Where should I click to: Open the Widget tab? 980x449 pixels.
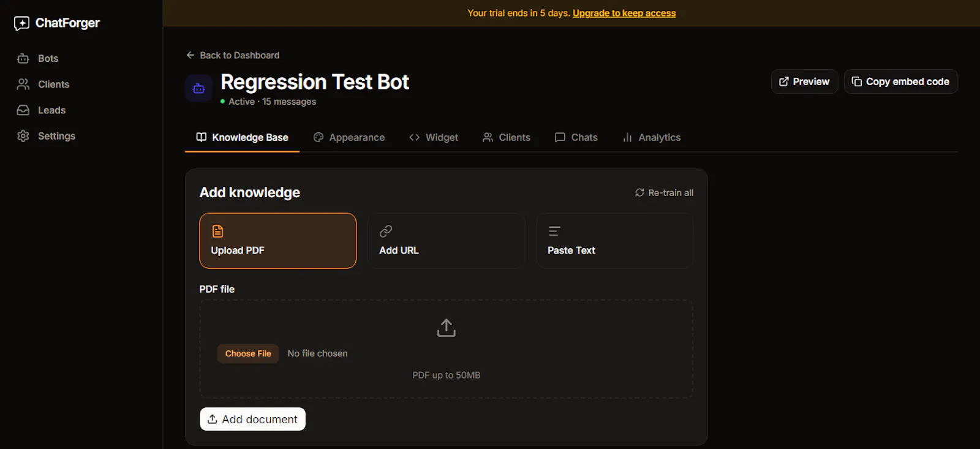(x=434, y=137)
